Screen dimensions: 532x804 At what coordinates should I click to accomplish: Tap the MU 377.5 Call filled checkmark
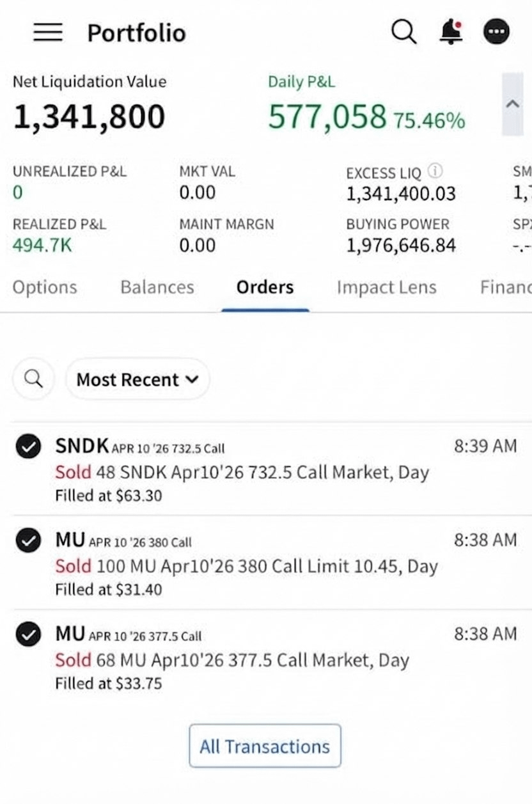pyautogui.click(x=28, y=636)
